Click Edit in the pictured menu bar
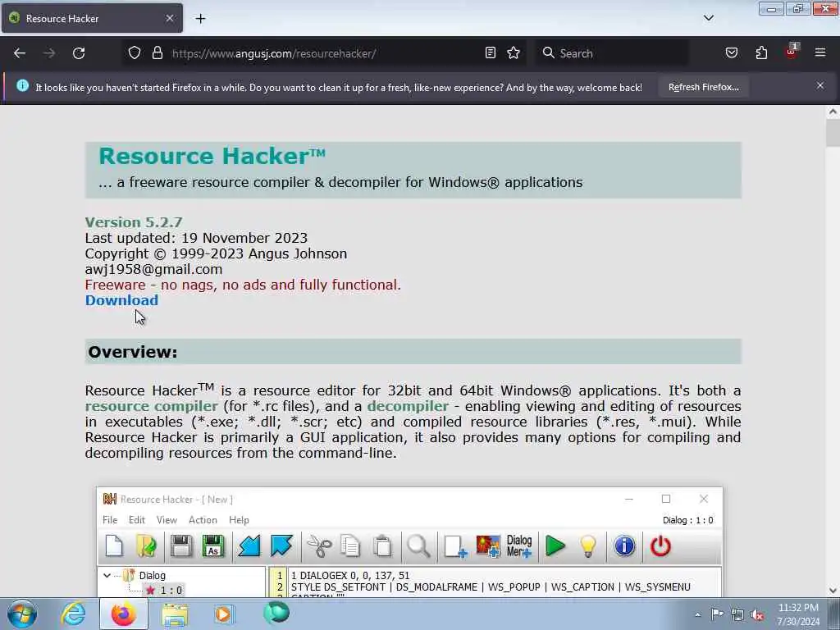 (x=137, y=520)
